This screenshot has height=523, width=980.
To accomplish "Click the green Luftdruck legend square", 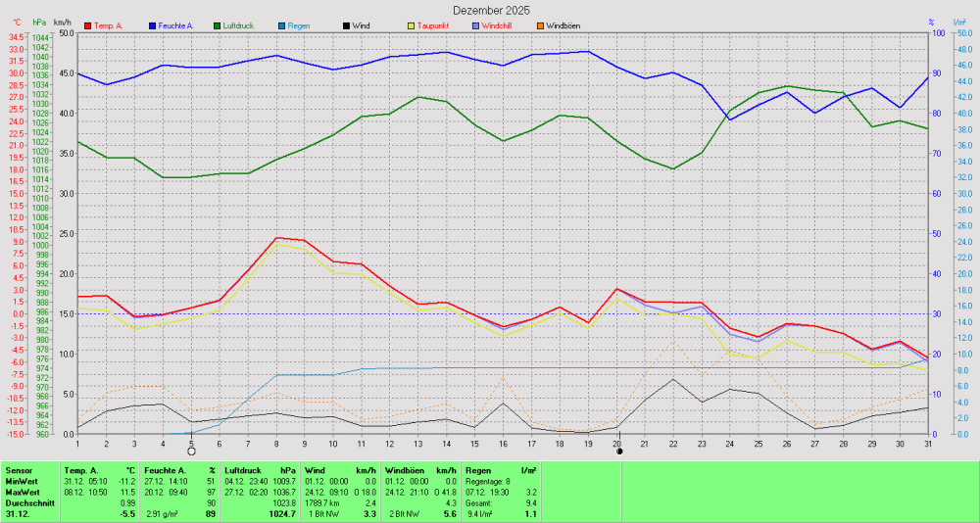I will click(x=217, y=24).
